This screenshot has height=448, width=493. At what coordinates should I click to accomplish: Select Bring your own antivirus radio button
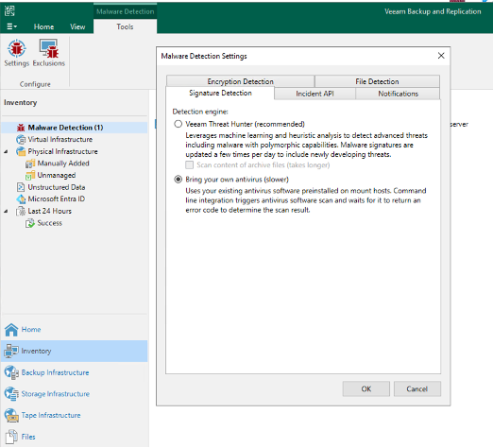(x=178, y=180)
